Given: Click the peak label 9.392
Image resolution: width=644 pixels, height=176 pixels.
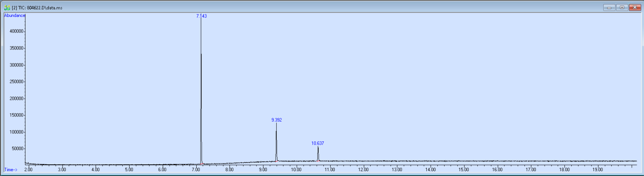Looking at the screenshot, I should pos(277,120).
